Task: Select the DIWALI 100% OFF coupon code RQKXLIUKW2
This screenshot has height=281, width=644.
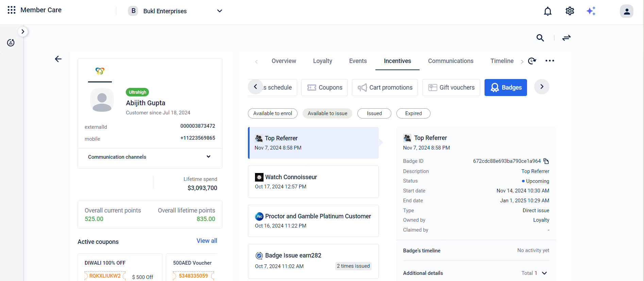Action: coord(105,276)
